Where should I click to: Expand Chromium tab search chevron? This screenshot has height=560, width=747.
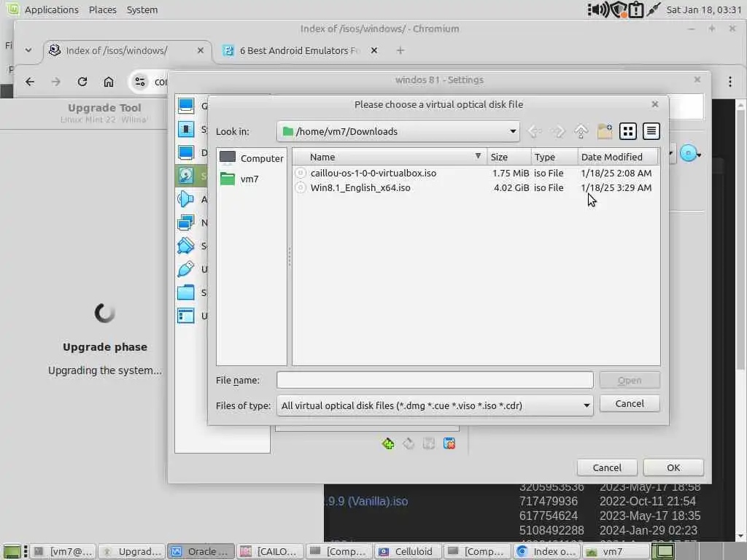point(28,50)
